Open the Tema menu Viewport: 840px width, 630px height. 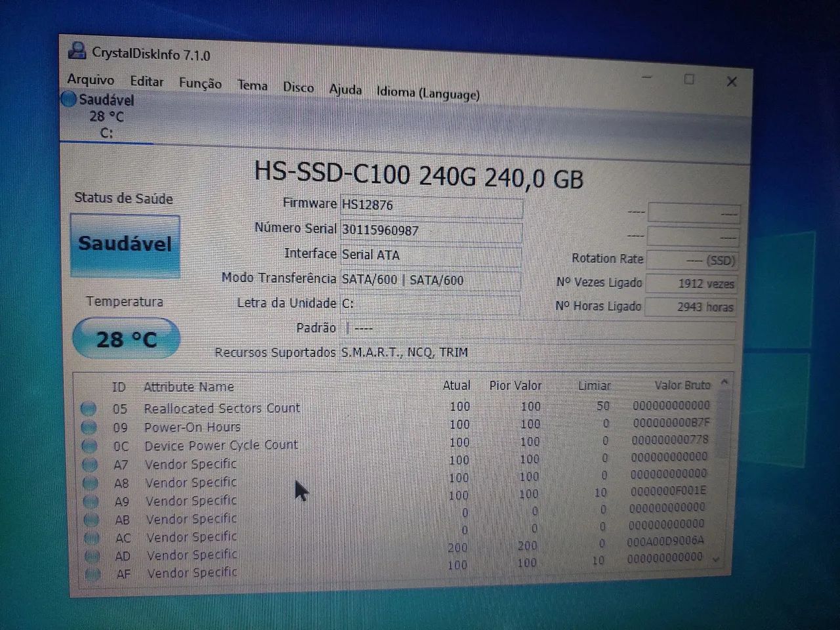point(252,85)
